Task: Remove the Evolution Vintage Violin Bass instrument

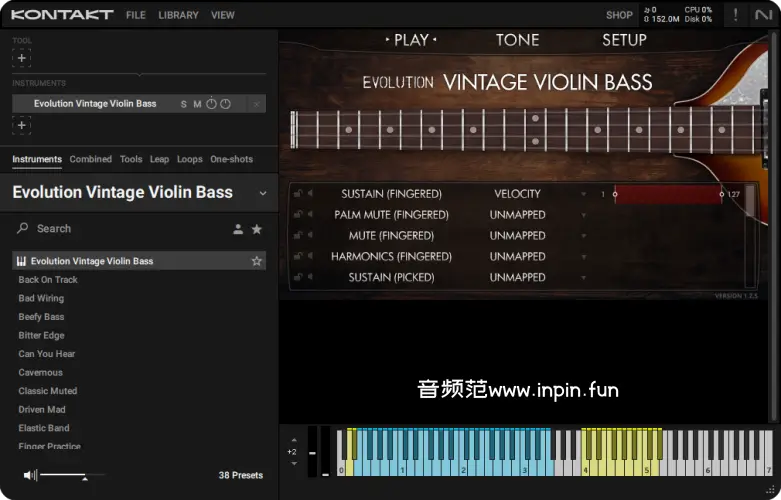Action: coord(256,104)
